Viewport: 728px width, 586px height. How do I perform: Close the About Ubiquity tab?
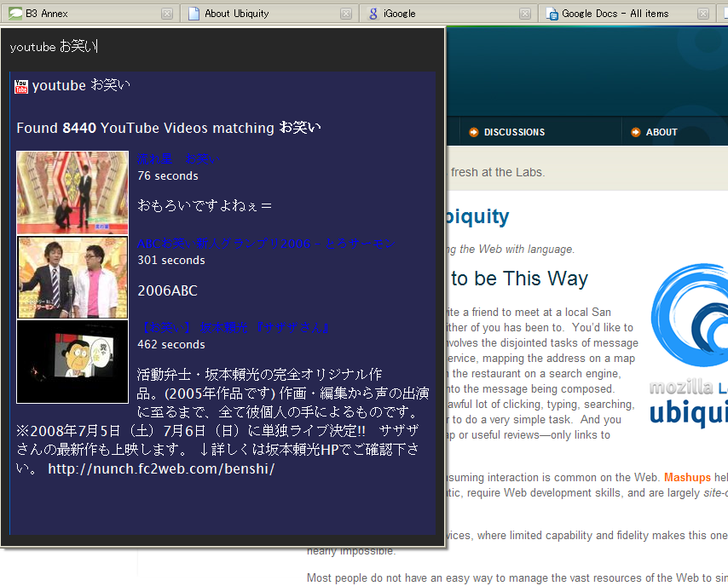(x=345, y=14)
